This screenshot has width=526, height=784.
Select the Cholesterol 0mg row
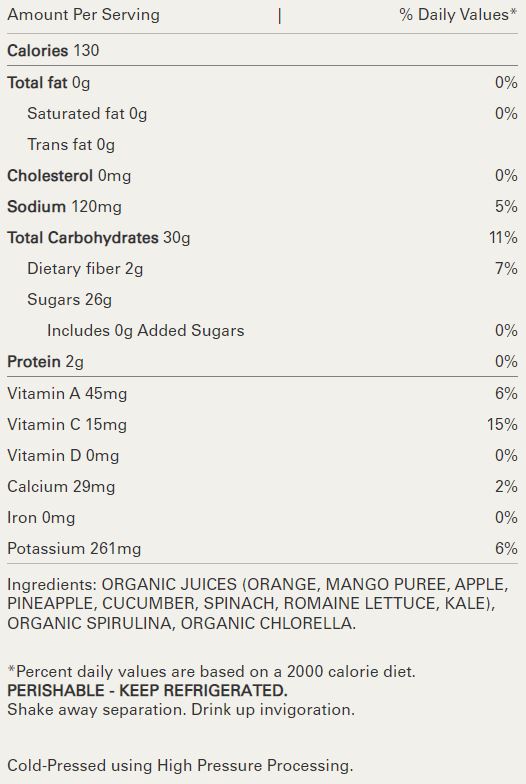coord(262,176)
